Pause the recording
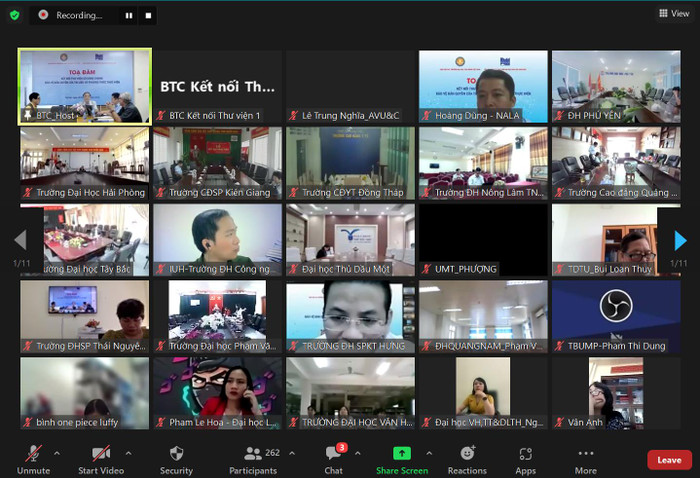The width and height of the screenshot is (700, 478). click(129, 15)
